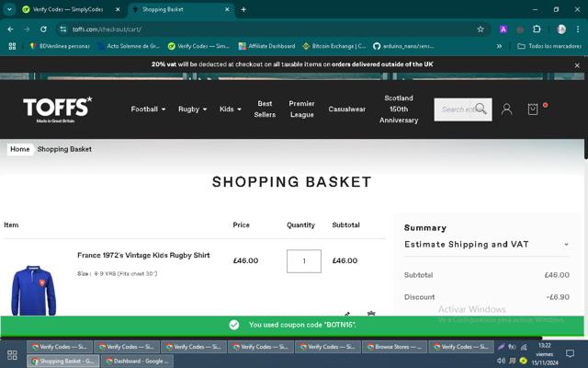Click the quantity input field

[304, 261]
